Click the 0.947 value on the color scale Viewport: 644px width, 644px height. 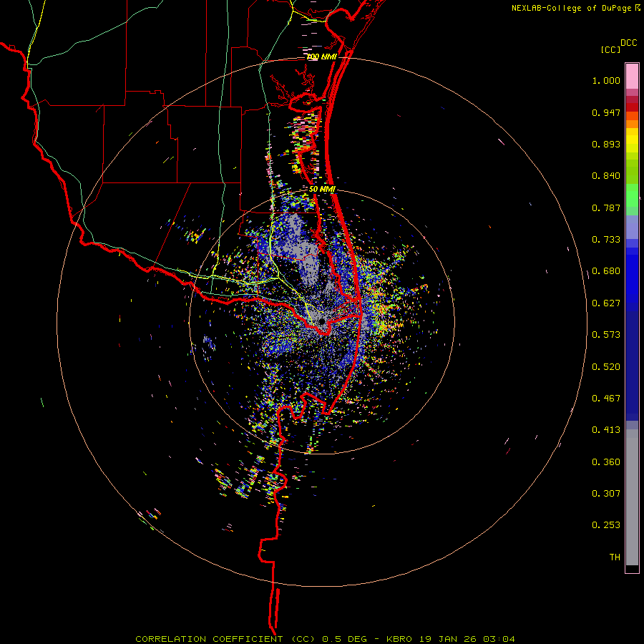[606, 112]
